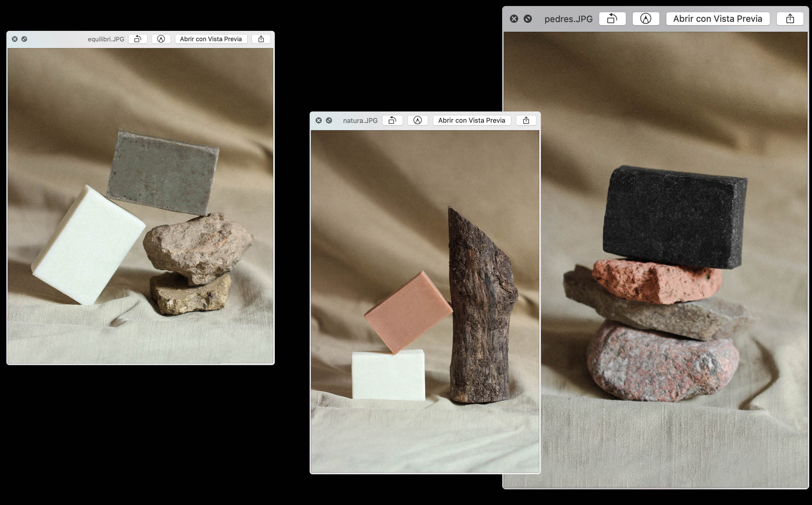Rotate the pedres.JPG image
This screenshot has height=505, width=812.
coord(612,19)
